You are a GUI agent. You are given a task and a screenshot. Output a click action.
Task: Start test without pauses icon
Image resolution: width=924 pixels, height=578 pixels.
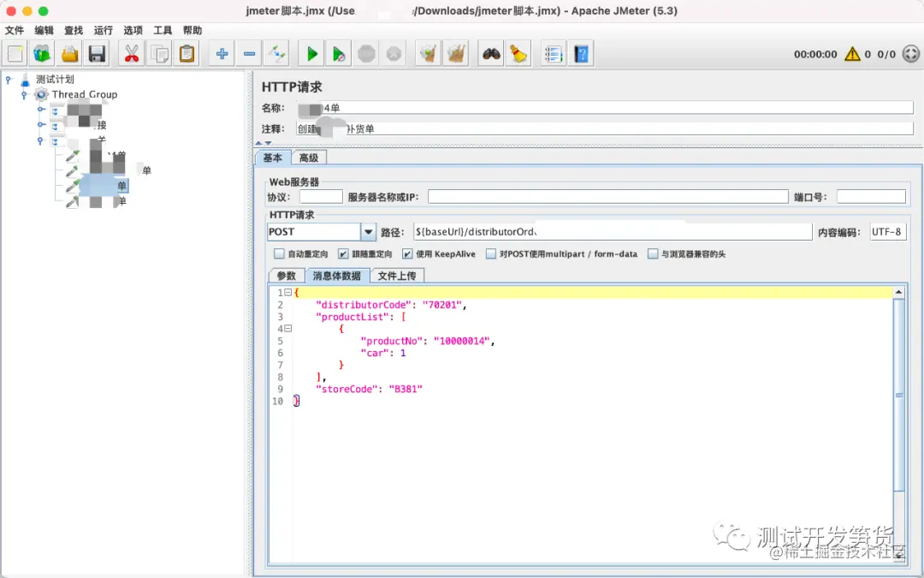pos(339,54)
